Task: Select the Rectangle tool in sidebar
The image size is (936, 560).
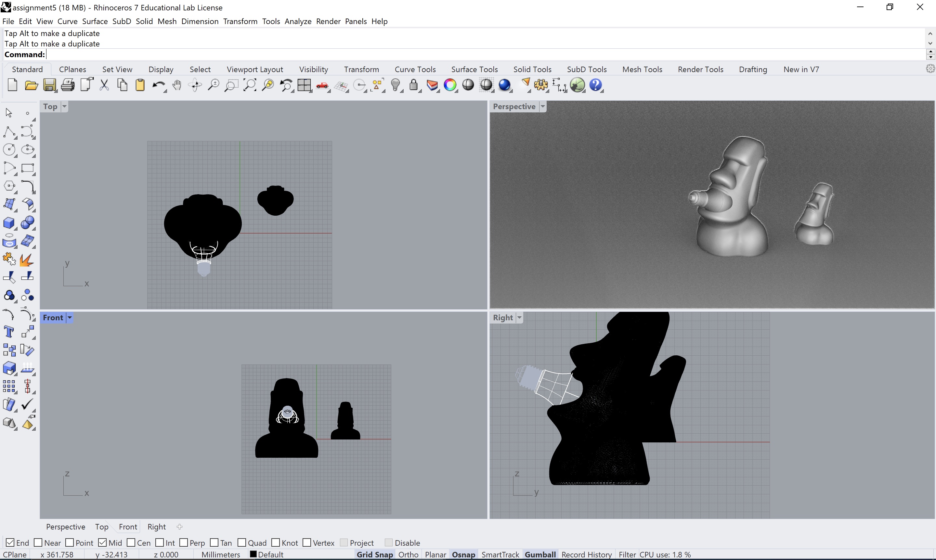Action: [x=28, y=168]
